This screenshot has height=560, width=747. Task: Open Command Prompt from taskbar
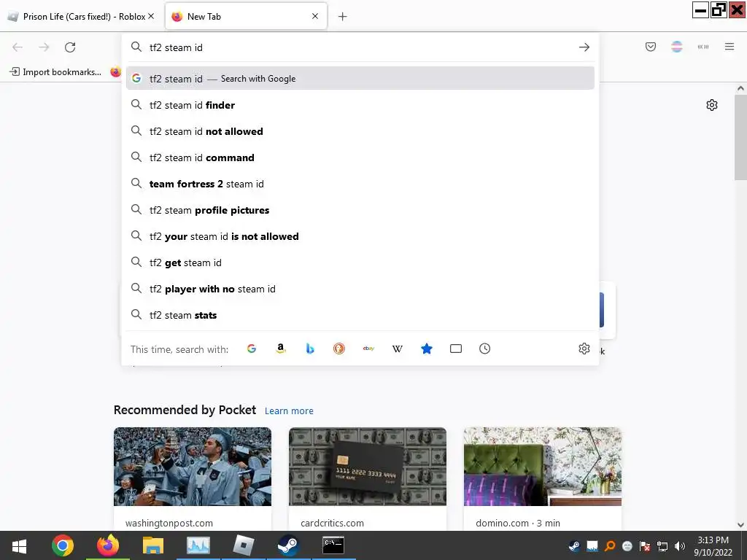pyautogui.click(x=333, y=545)
